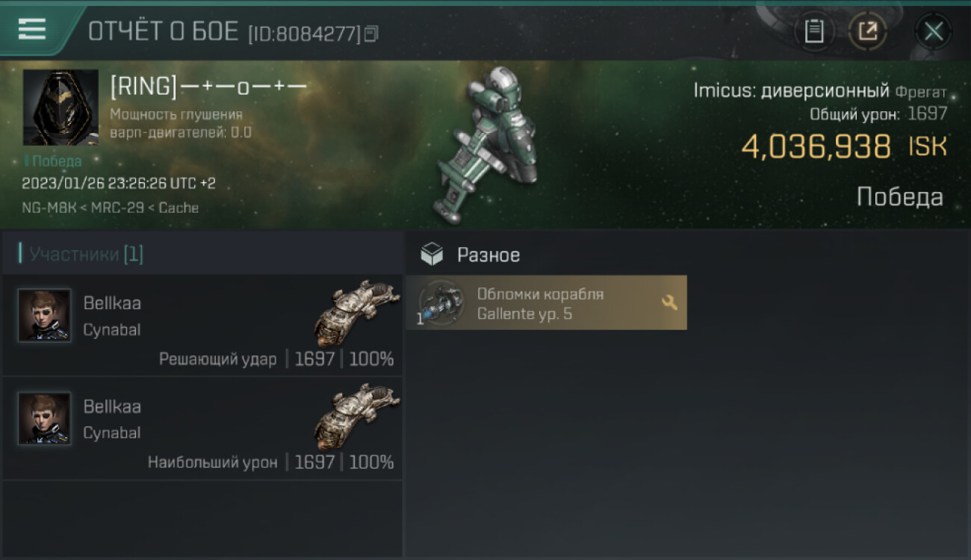The image size is (971, 560).
Task: View the pilot helmet portrait
Action: (x=61, y=108)
